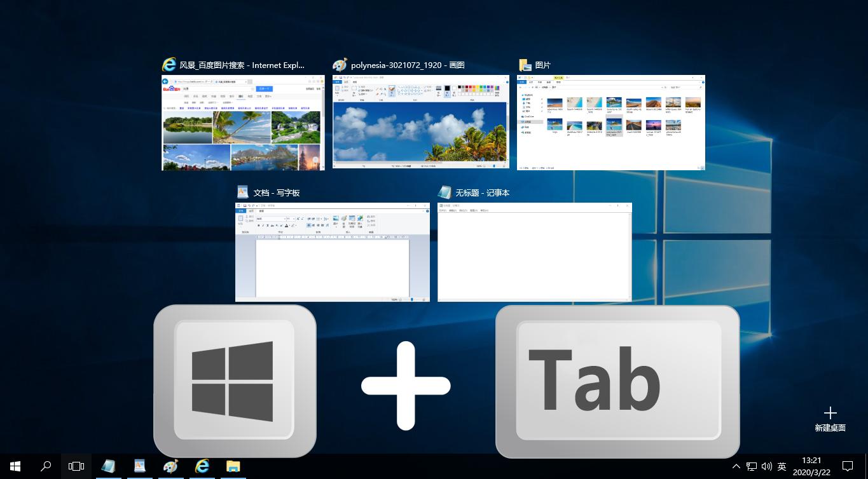This screenshot has height=479, width=868.
Task: Open File Explorer from the taskbar
Action: click(232, 466)
